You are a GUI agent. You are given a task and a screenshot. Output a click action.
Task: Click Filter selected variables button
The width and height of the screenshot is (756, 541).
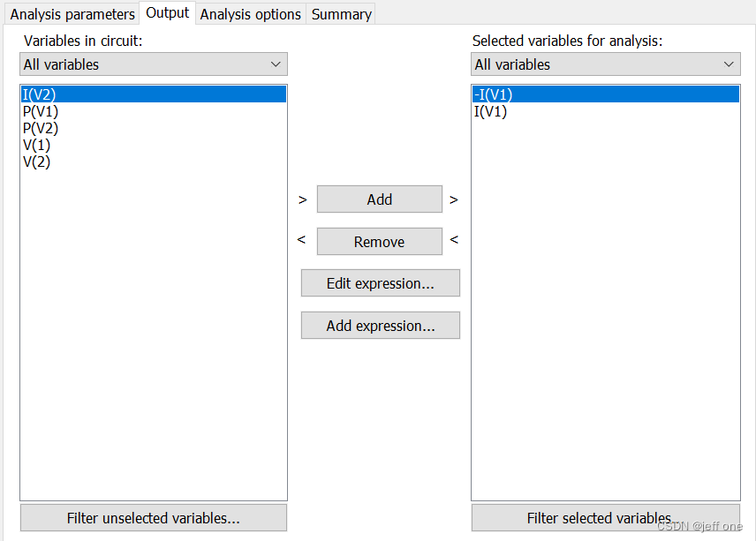[605, 518]
